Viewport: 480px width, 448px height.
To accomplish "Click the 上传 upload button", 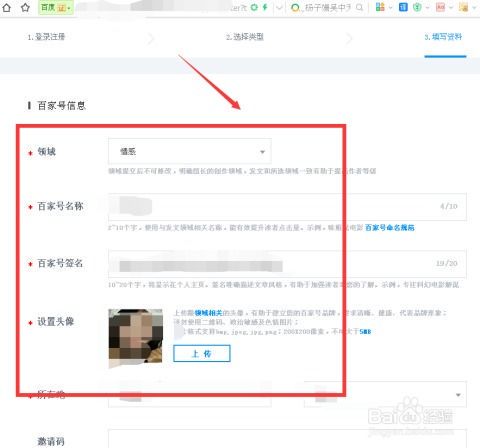I will tap(202, 353).
